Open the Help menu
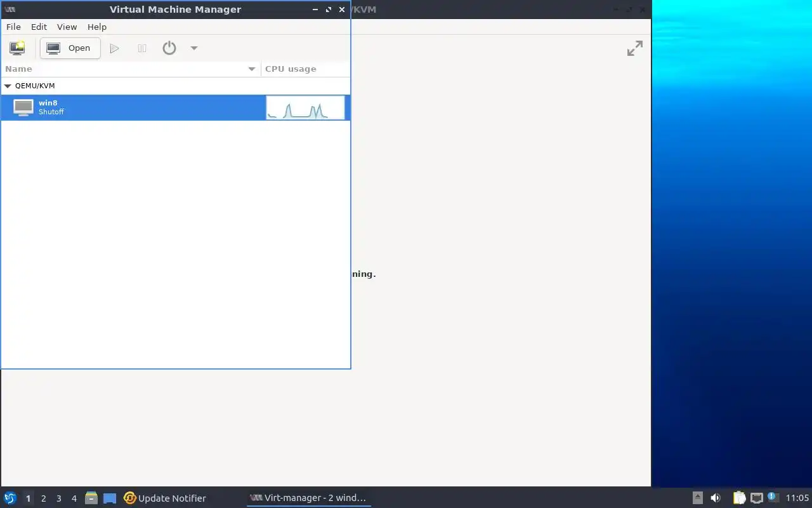812x508 pixels. pyautogui.click(x=97, y=27)
